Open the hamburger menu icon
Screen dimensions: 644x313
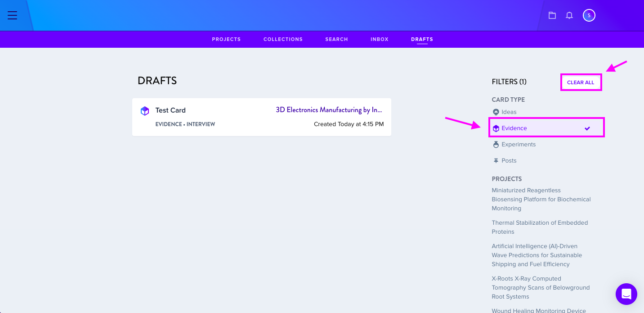[x=12, y=15]
